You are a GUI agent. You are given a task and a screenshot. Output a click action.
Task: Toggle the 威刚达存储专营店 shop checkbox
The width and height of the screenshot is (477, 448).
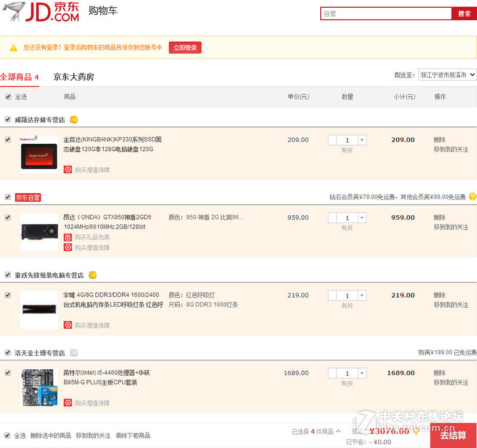[x=8, y=120]
